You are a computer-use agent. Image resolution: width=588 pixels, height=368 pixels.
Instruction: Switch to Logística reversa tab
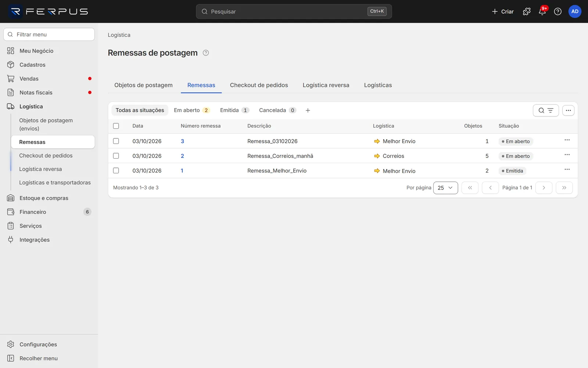click(326, 85)
